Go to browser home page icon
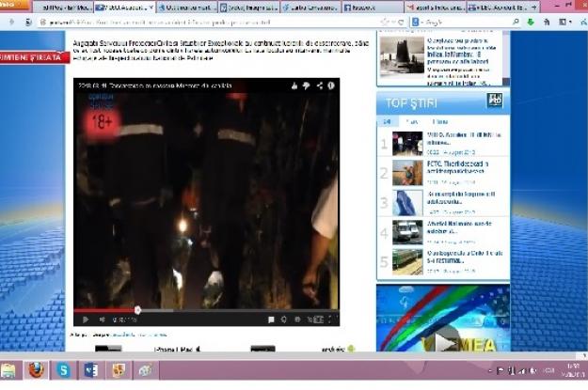588x390 pixels. 547,23
